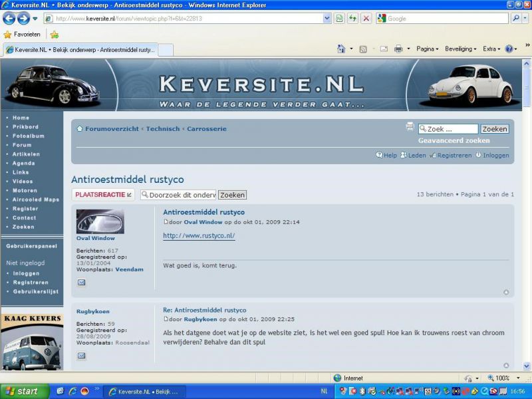
Task: Open the zoom level 100% control
Action: click(498, 378)
